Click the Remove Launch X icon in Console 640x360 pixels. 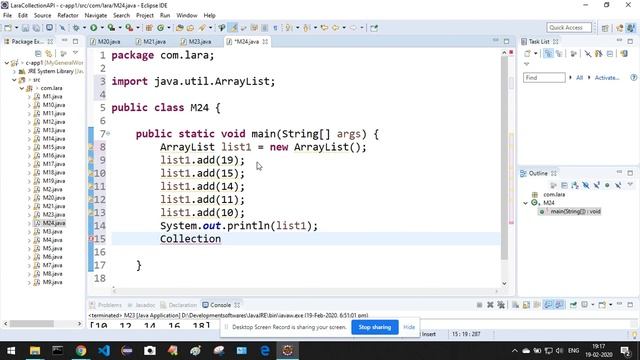[x=490, y=305]
